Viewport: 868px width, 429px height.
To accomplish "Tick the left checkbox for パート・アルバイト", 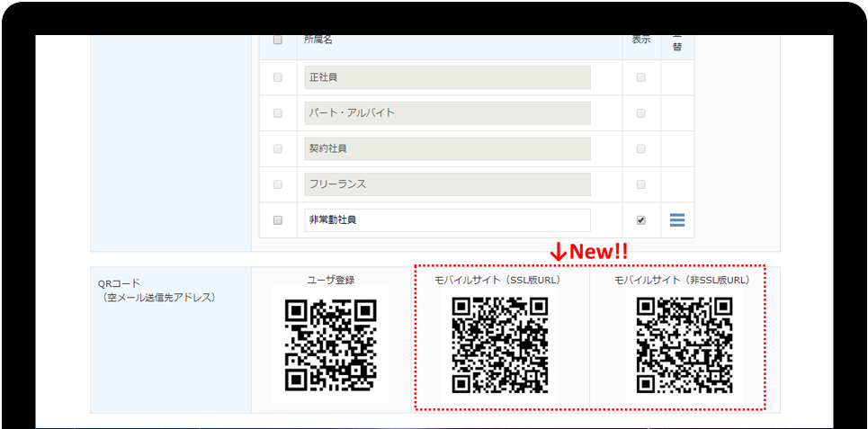I will (x=278, y=113).
